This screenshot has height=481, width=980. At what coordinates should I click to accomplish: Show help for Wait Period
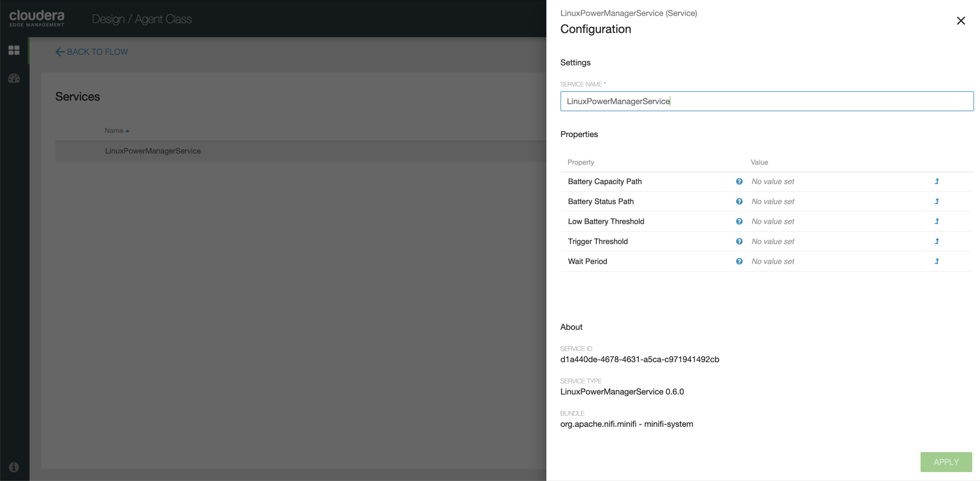point(739,262)
